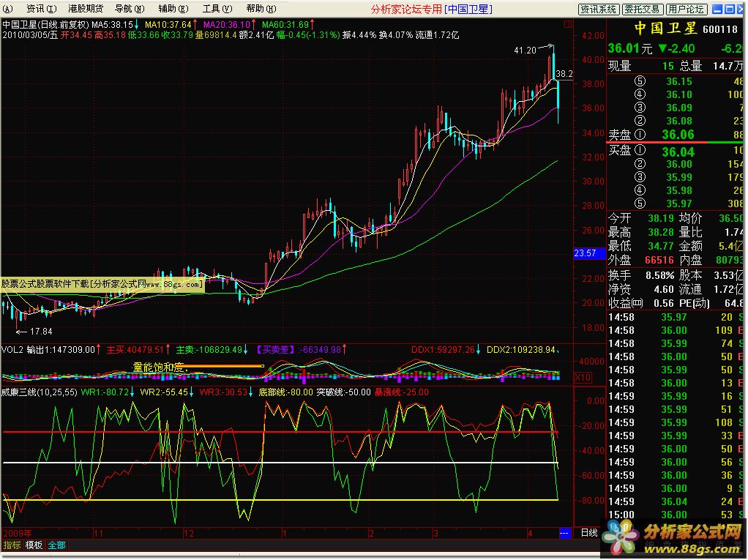This screenshot has height=560, width=748.
Task: Click the 底部线:-80.00 label
Action: point(285,392)
